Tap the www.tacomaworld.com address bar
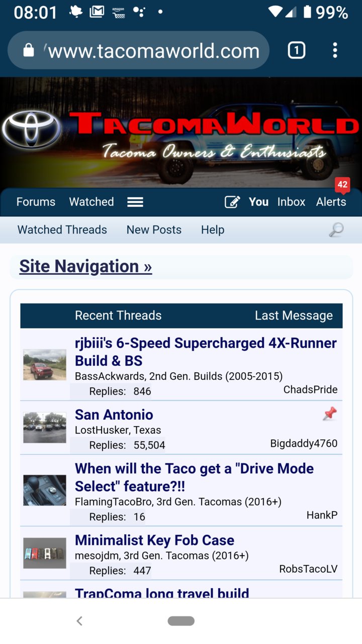Viewport: 362px width, 644px height. click(139, 50)
